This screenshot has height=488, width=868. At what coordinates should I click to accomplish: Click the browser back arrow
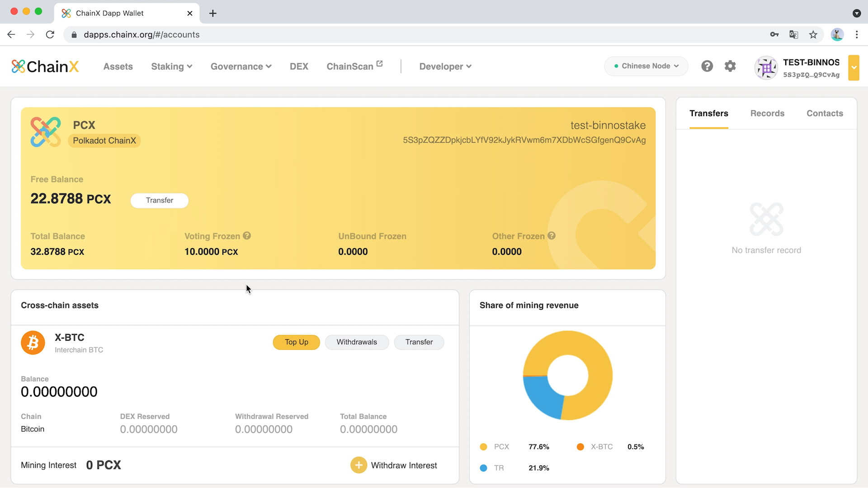click(11, 34)
